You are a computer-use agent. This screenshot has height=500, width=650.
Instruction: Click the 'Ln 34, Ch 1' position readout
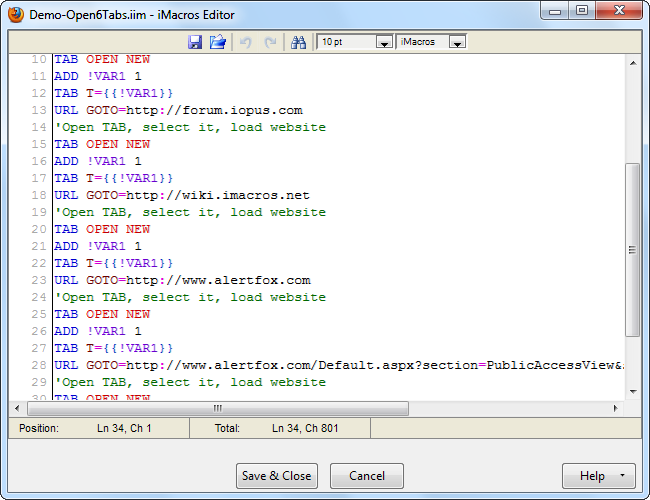click(x=124, y=428)
